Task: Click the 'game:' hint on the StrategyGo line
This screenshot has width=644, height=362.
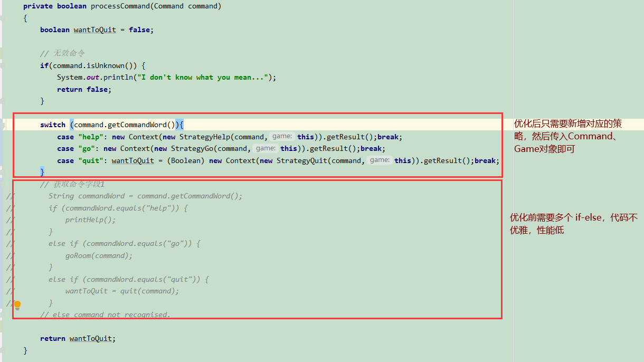Action: (x=266, y=148)
